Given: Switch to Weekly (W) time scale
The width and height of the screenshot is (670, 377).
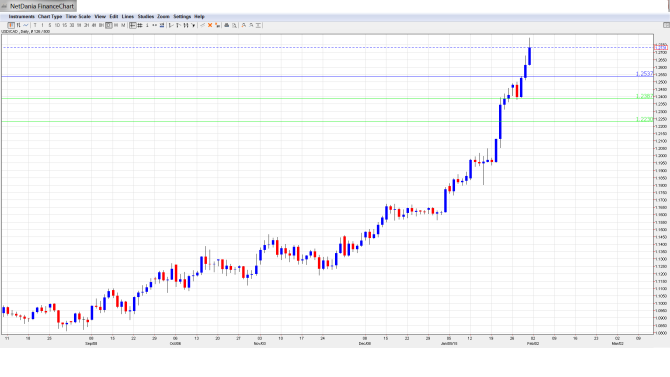Looking at the screenshot, I should tap(115, 25).
